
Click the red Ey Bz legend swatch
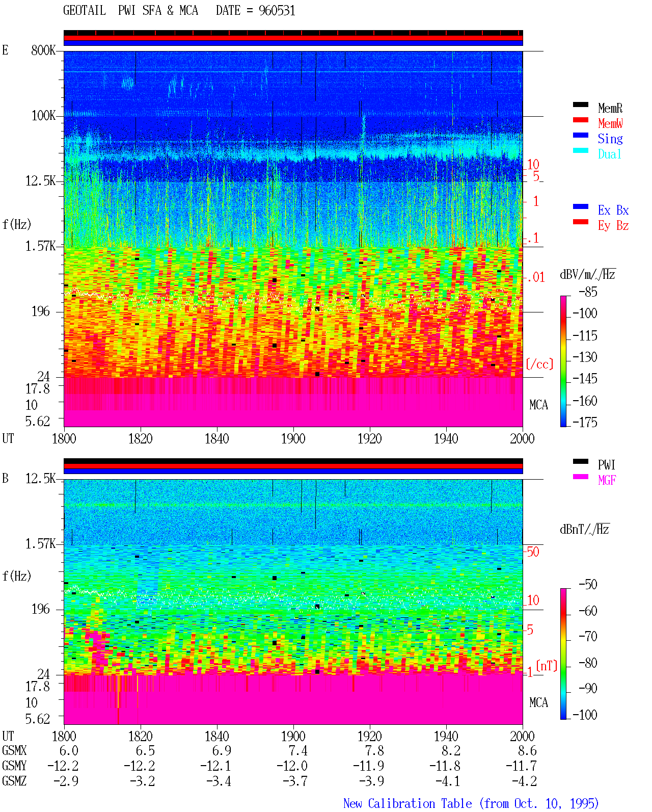(x=581, y=222)
